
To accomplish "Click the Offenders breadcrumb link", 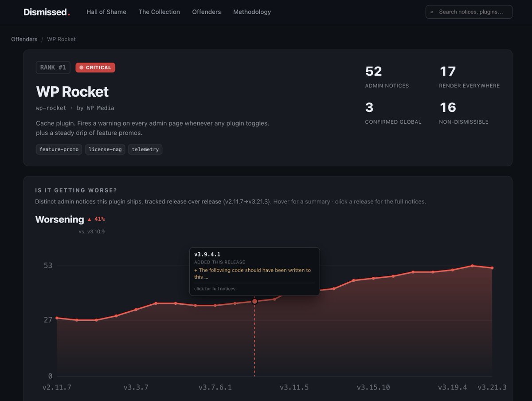I will click(x=24, y=39).
